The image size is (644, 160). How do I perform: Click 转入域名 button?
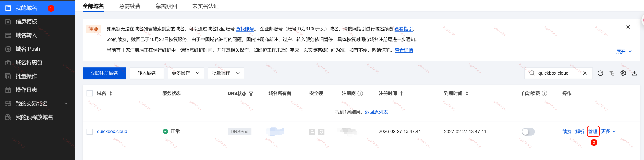[x=147, y=73]
